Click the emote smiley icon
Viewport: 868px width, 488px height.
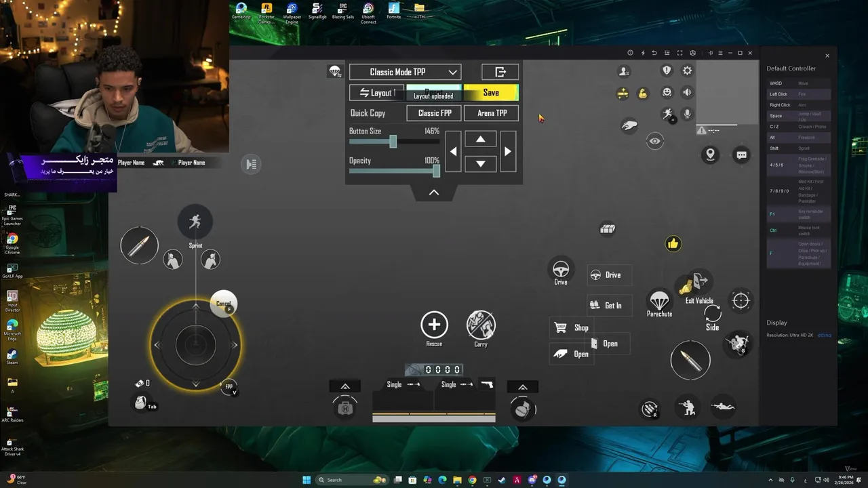click(x=667, y=92)
